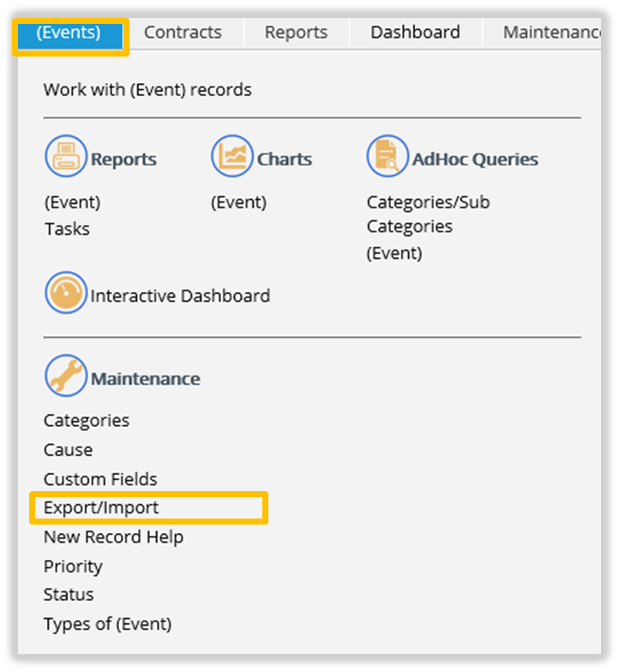Screen dimensions: 619x672
Task: Open Custom Fields maintenance link
Action: coord(100,479)
